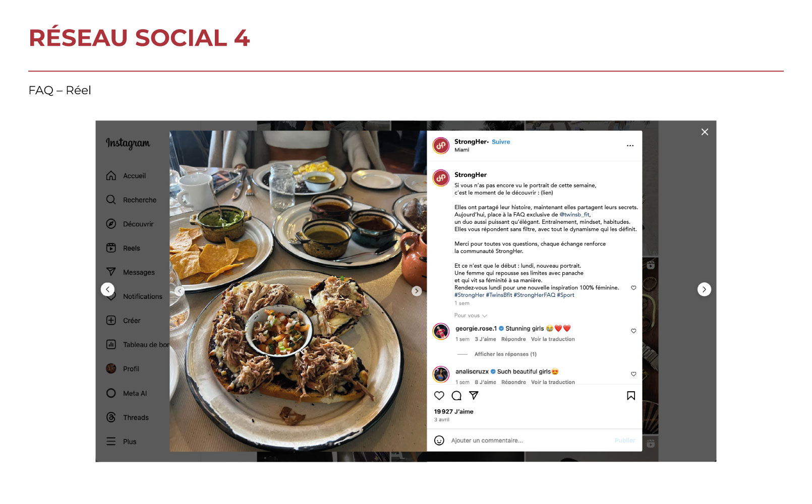The width and height of the screenshot is (812, 504).
Task: Open Recherche in the sidebar
Action: 131,200
